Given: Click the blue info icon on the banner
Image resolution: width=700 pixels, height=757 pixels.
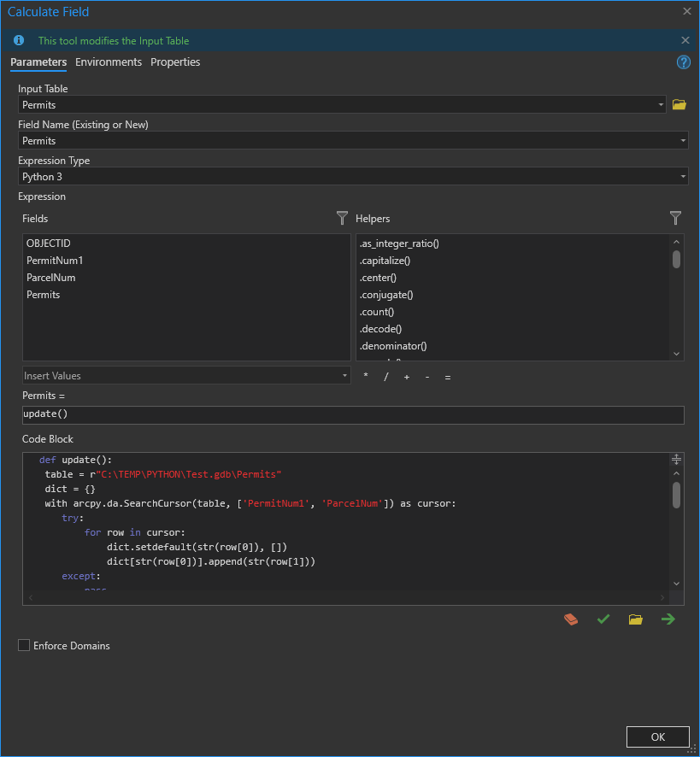Looking at the screenshot, I should tap(18, 39).
